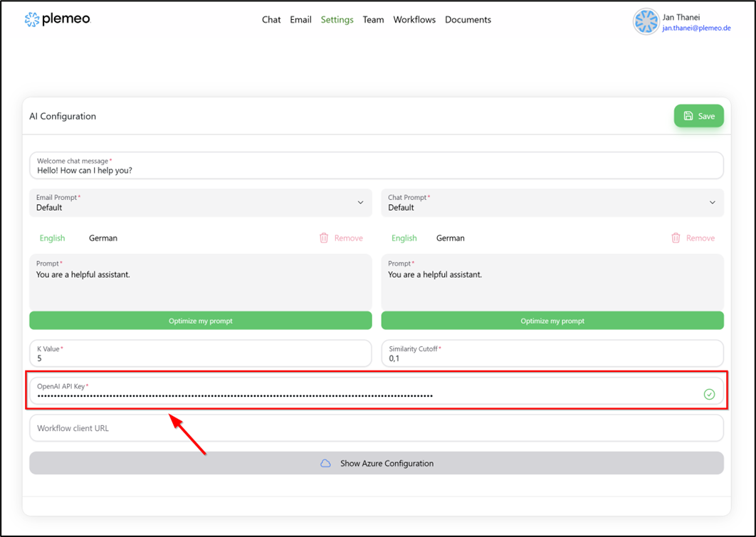
Task: Navigate to the Workflows section
Action: (414, 19)
